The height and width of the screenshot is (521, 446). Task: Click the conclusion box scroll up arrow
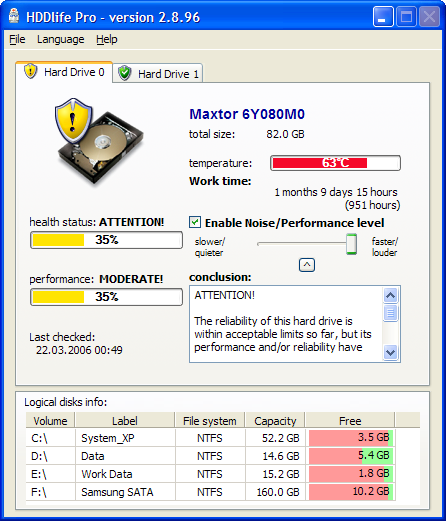pos(390,295)
